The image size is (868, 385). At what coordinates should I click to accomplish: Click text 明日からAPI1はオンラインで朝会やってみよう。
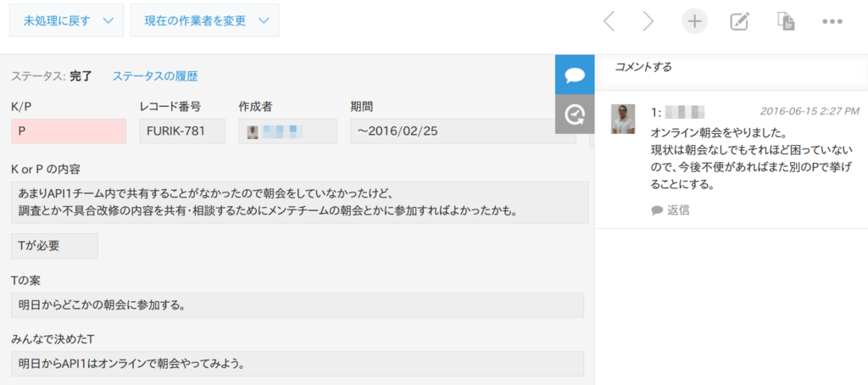point(131,364)
